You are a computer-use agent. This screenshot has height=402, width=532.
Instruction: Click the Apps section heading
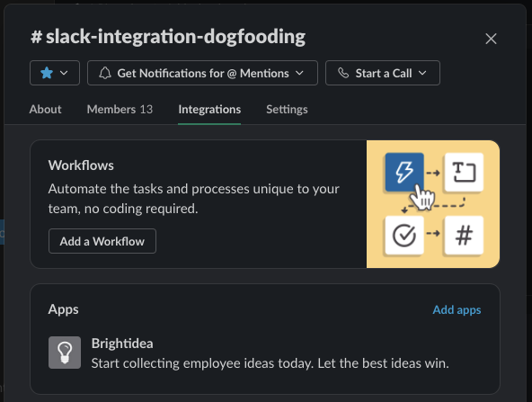64,309
